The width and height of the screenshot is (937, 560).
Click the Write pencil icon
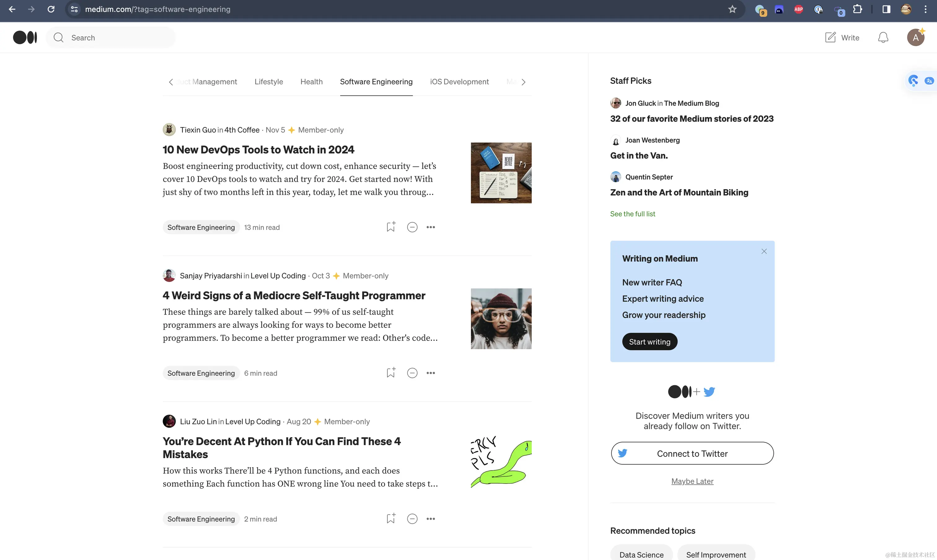pos(830,37)
